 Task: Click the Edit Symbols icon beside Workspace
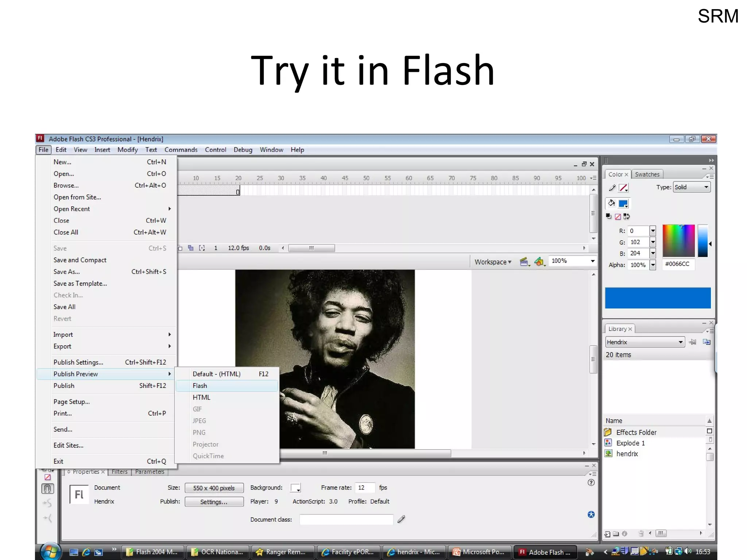(539, 261)
